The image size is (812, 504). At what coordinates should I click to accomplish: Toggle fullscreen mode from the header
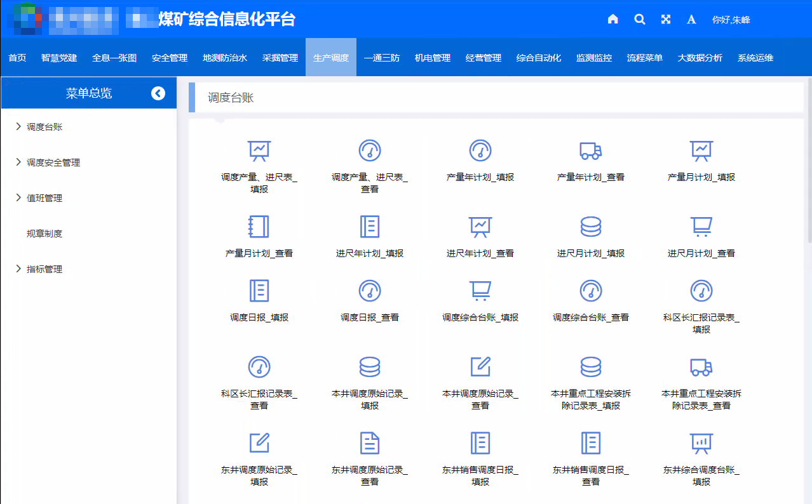tap(665, 20)
